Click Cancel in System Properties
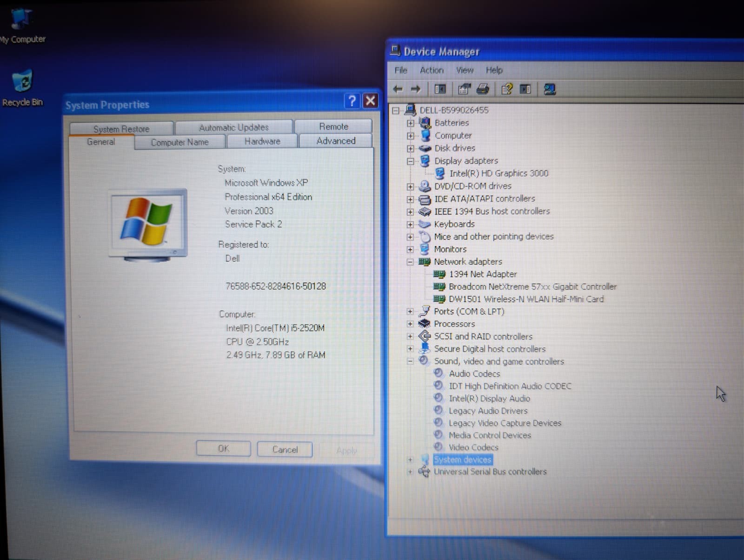 [x=285, y=450]
